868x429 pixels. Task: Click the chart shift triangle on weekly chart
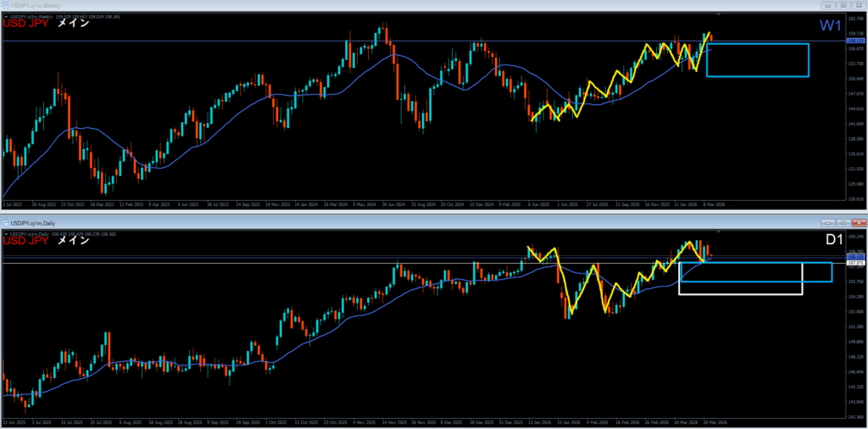click(720, 14)
